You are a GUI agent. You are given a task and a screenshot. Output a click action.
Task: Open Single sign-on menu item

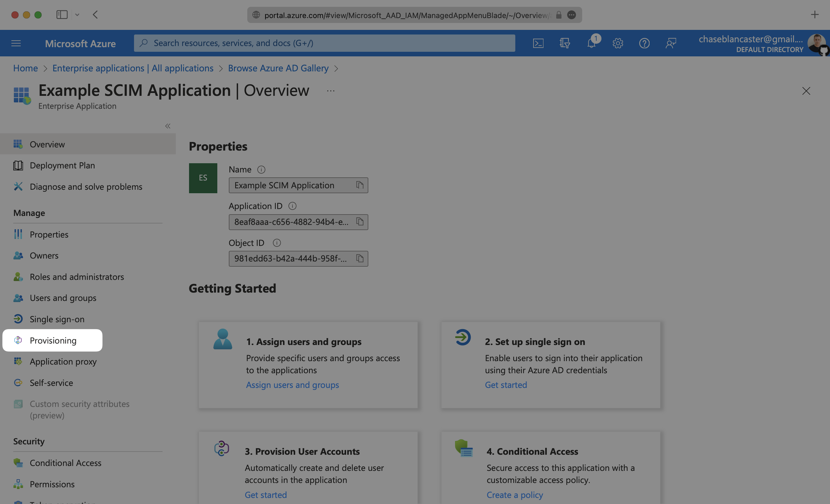pos(57,319)
